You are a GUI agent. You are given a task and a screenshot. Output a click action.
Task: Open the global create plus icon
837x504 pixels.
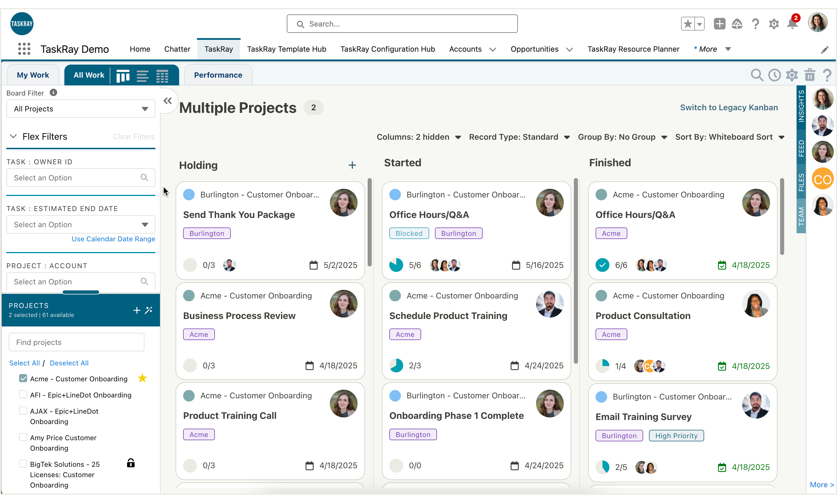pyautogui.click(x=719, y=24)
